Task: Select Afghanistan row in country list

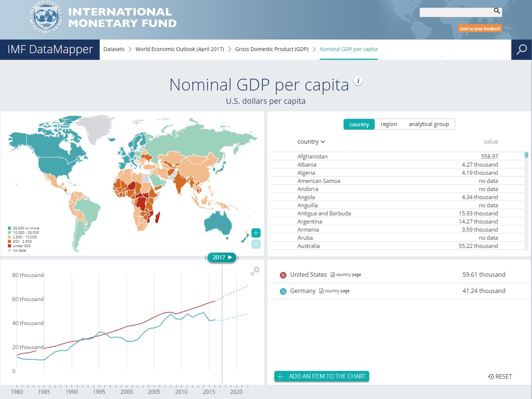Action: [x=397, y=156]
